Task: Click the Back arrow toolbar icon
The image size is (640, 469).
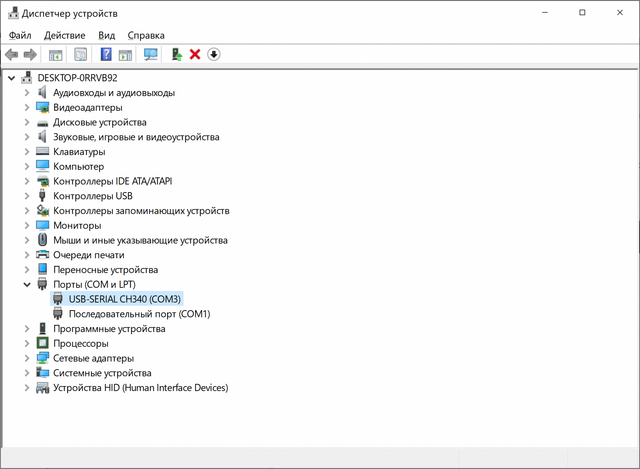Action: (11, 54)
